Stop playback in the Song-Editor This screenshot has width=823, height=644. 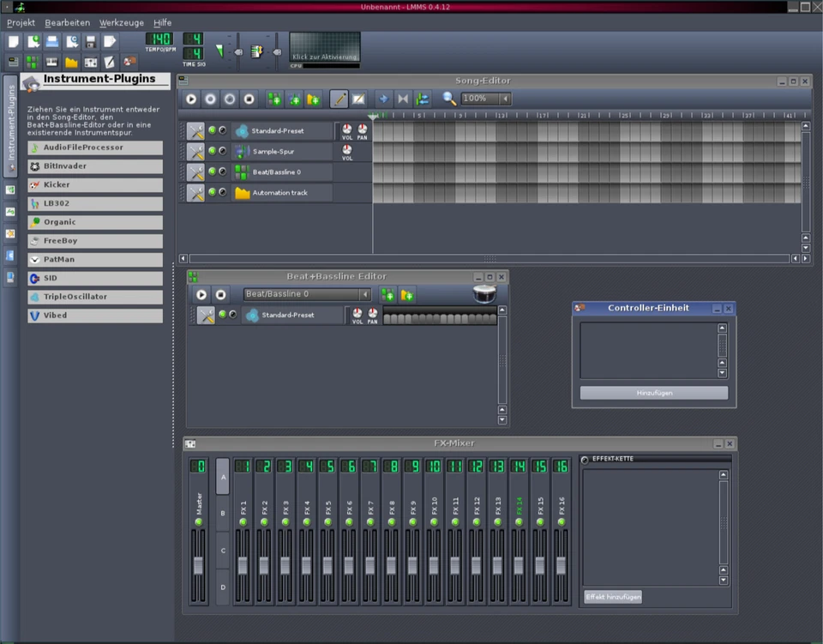coord(247,99)
